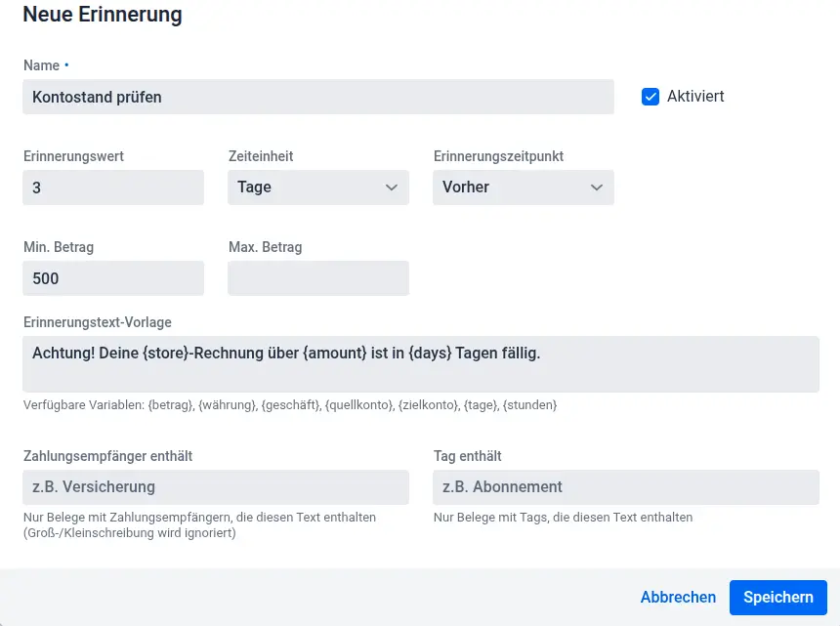Click the empty Max. Betrag field
The width and height of the screenshot is (840, 626).
point(317,278)
